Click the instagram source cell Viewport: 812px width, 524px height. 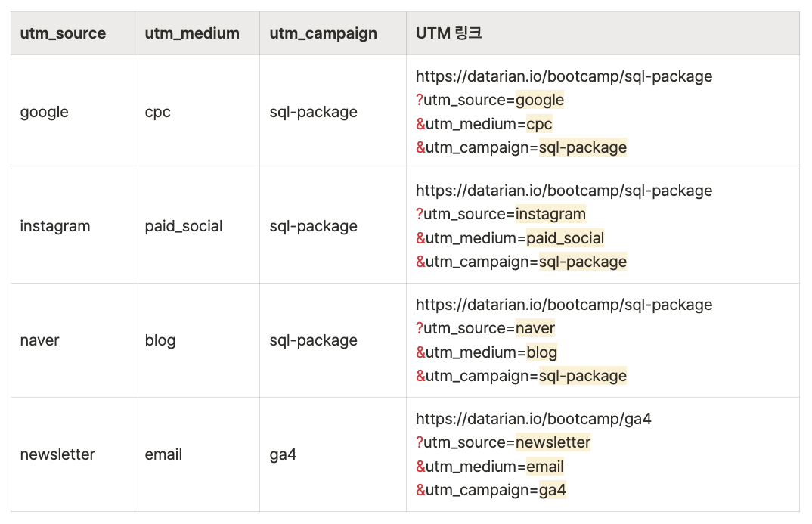pyautogui.click(x=54, y=226)
